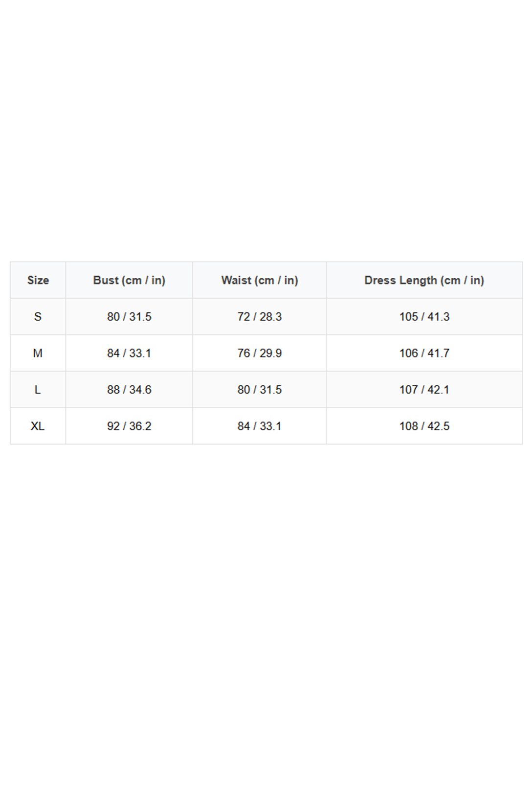Click the Bust (cm / in) header

[129, 280]
